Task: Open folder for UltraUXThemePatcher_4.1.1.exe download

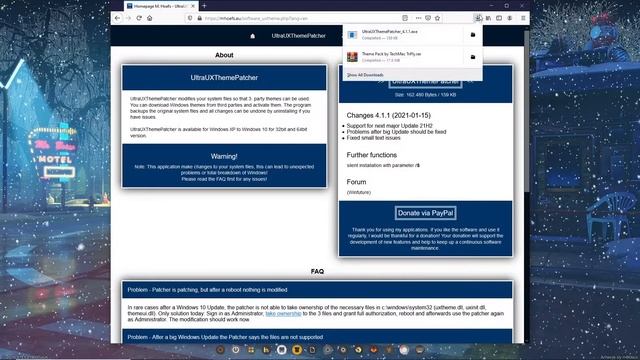Action: coord(473,35)
